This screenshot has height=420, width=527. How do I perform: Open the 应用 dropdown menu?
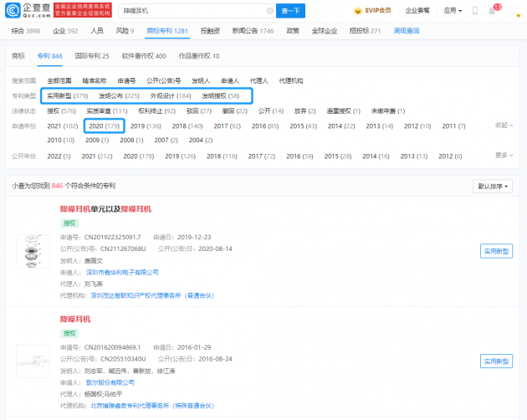(x=453, y=11)
